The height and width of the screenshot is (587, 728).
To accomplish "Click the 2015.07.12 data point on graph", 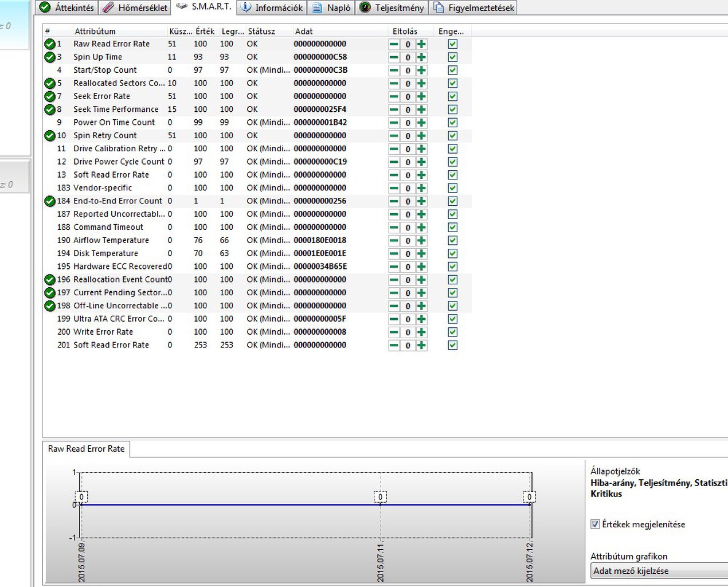I will 529,504.
